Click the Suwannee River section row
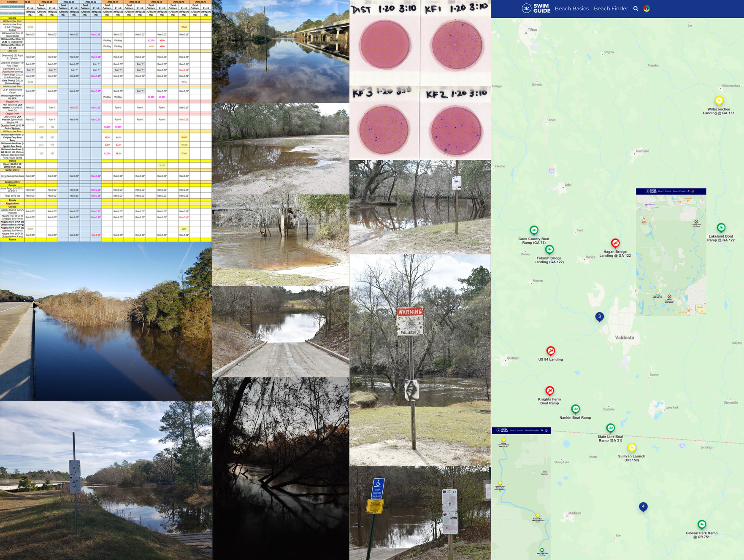The width and height of the screenshot is (744, 560). coord(106,182)
